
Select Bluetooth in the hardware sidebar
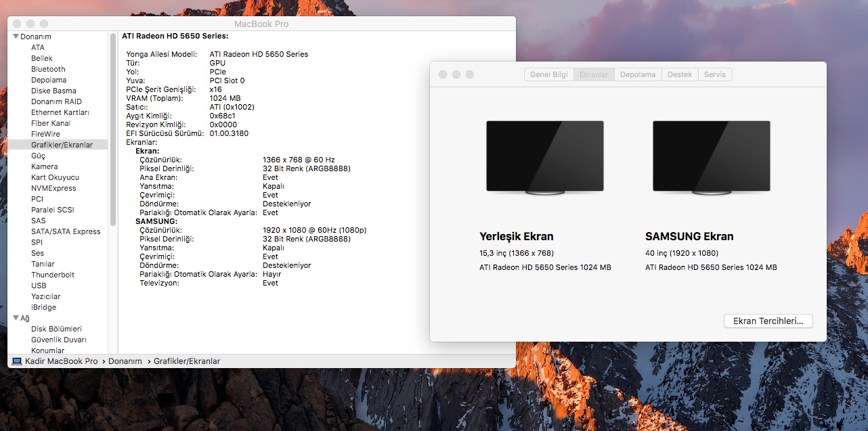pyautogui.click(x=48, y=69)
